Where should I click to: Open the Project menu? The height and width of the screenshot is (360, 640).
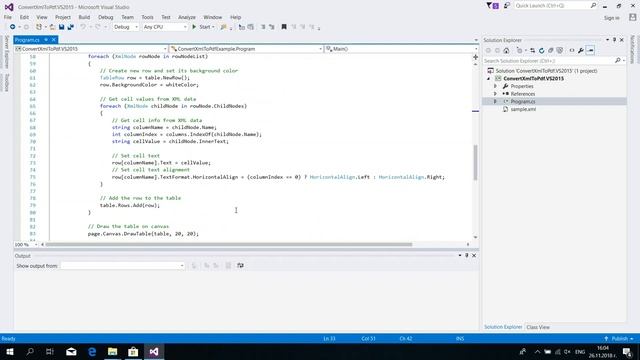pos(63,17)
